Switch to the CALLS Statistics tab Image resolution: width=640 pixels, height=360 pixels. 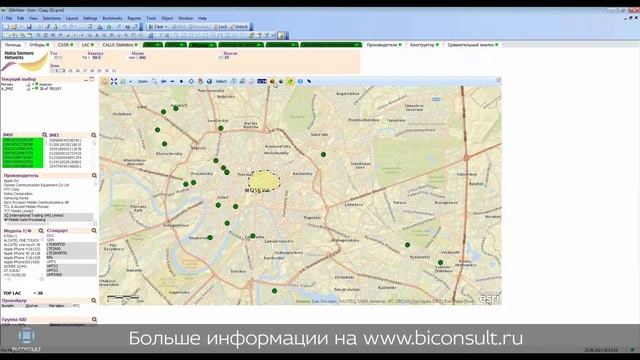(120, 45)
